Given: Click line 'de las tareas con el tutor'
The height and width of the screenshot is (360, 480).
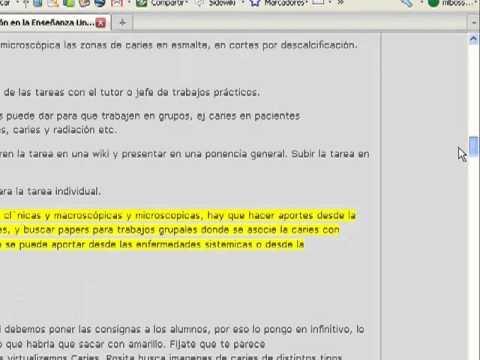Looking at the screenshot, I should [x=132, y=92].
